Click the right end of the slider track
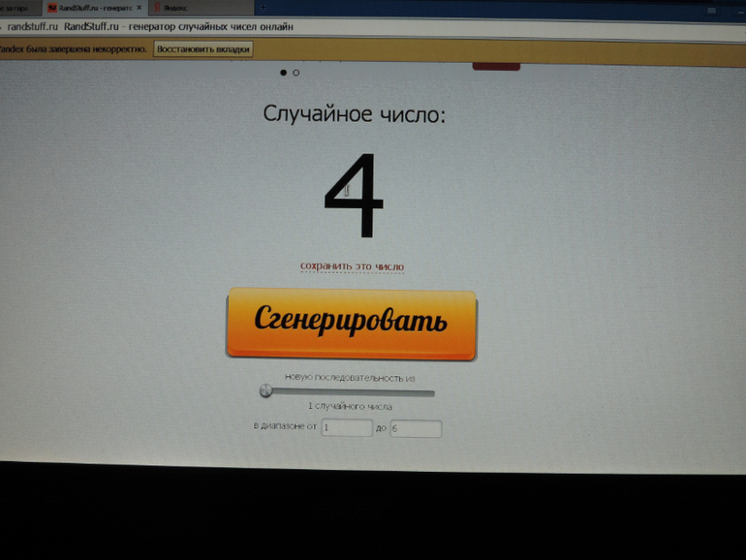Screen dimensions: 746x560 tap(431, 393)
